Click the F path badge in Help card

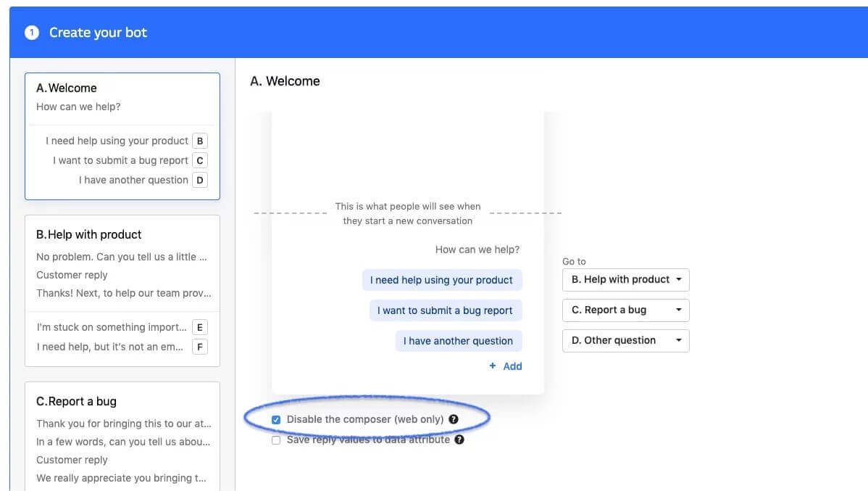[x=200, y=347]
